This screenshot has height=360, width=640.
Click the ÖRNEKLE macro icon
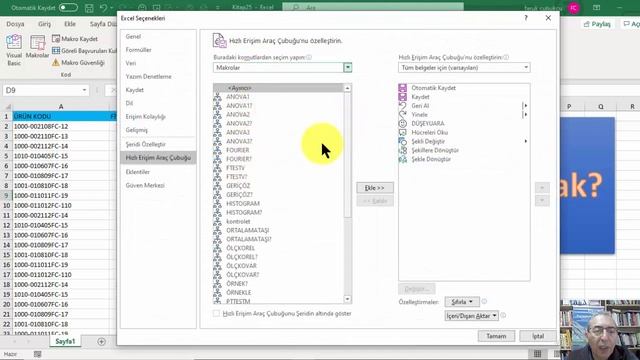(218, 292)
